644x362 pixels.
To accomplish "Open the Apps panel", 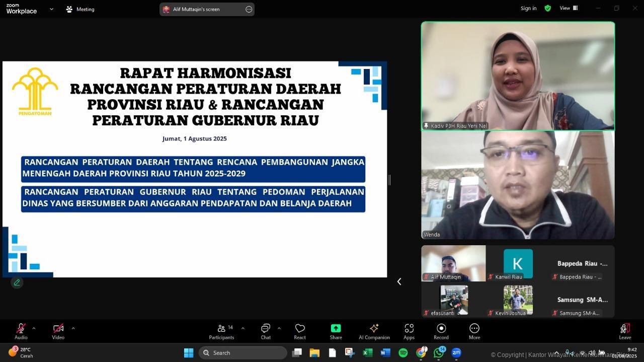I will click(409, 330).
